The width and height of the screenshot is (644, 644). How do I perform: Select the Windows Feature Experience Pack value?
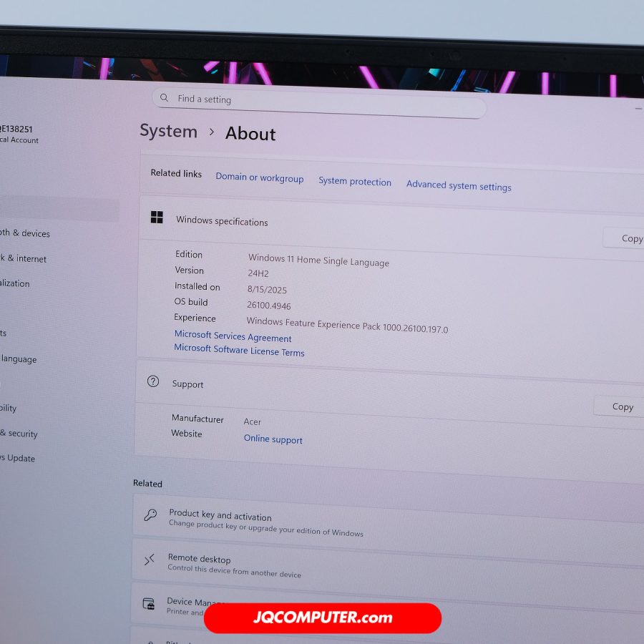click(348, 325)
